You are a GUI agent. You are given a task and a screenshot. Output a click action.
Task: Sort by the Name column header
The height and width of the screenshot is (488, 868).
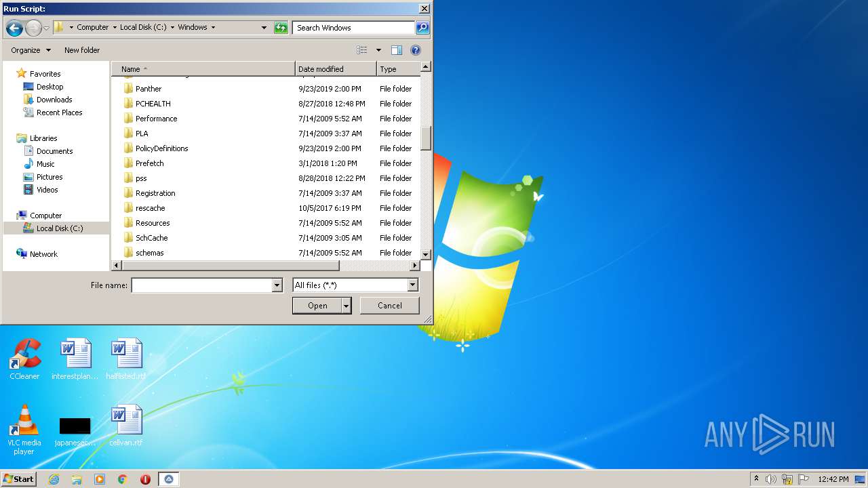tap(203, 69)
